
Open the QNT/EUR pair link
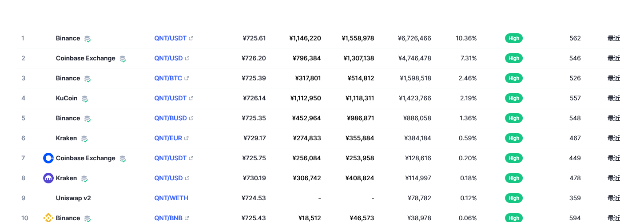click(x=168, y=138)
